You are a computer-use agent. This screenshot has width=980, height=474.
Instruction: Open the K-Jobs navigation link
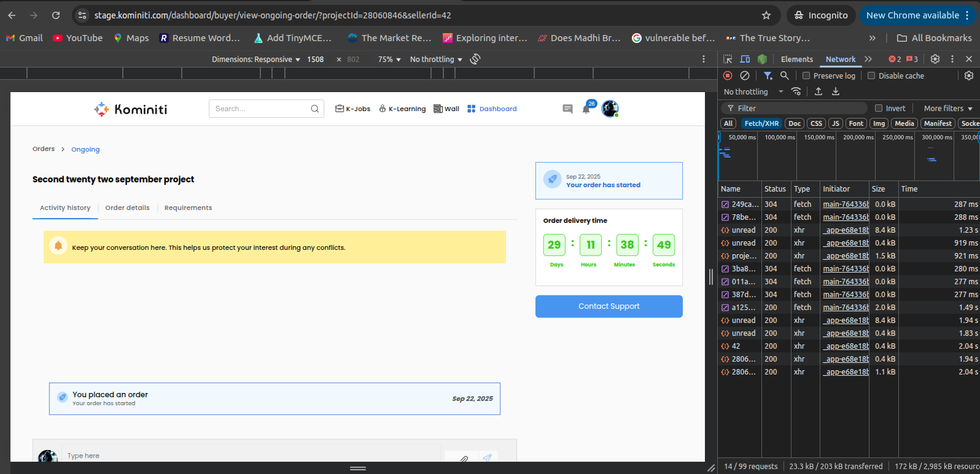pyautogui.click(x=352, y=109)
